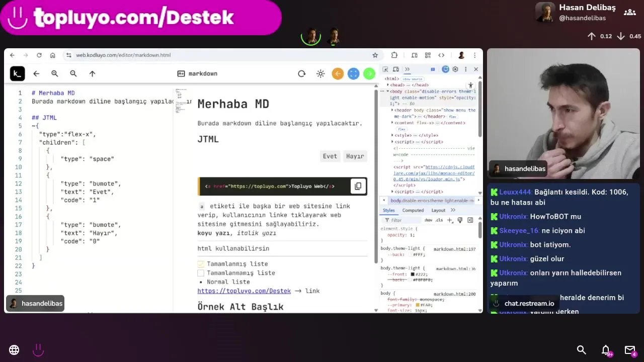
Task: Expand the head element node
Action: [388, 85]
